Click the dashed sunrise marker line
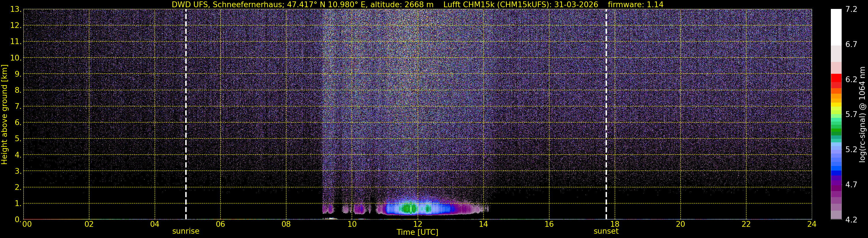868x238 pixels. point(186,114)
